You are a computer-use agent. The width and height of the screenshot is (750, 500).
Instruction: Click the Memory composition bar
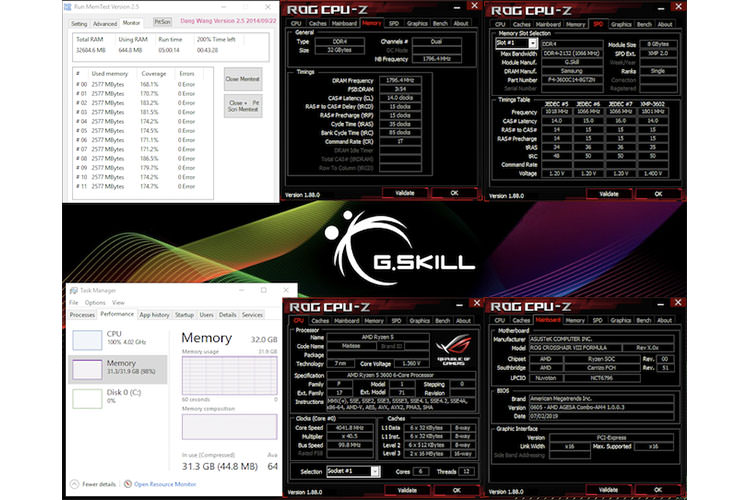[x=229, y=426]
